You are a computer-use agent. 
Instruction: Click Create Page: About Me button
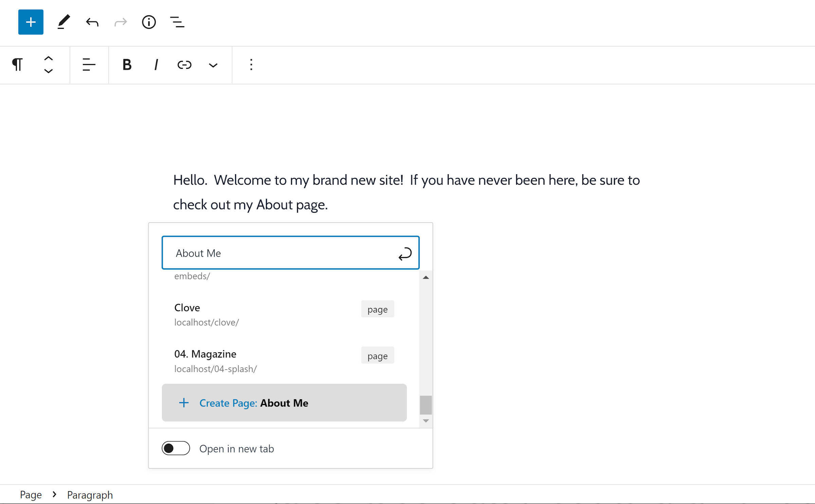[284, 403]
